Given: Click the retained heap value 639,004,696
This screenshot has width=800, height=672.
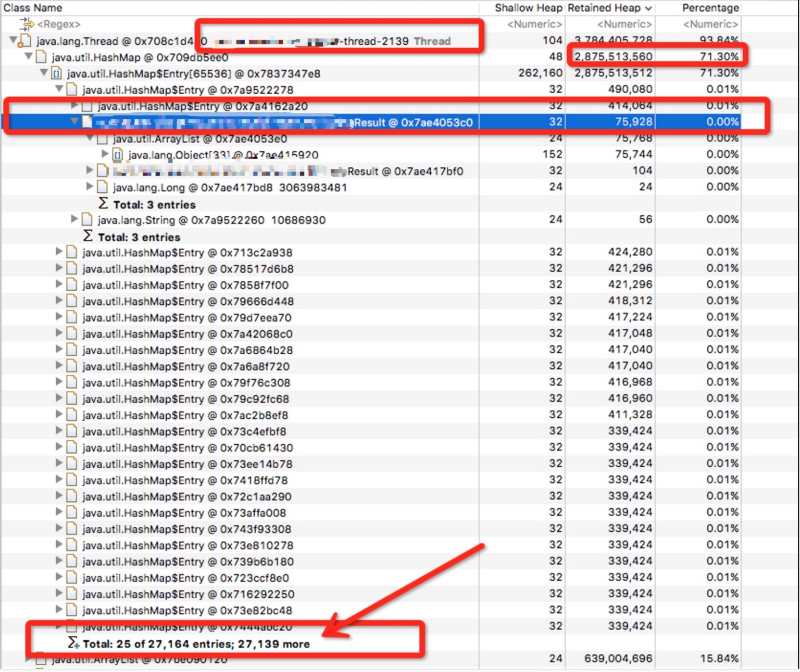Looking at the screenshot, I should coord(618,659).
